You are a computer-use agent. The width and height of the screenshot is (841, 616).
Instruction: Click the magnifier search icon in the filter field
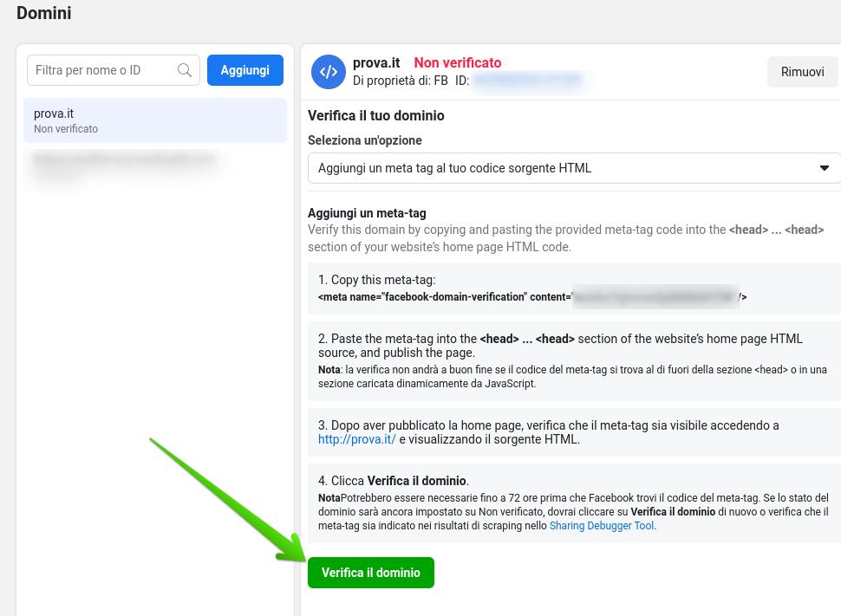185,70
